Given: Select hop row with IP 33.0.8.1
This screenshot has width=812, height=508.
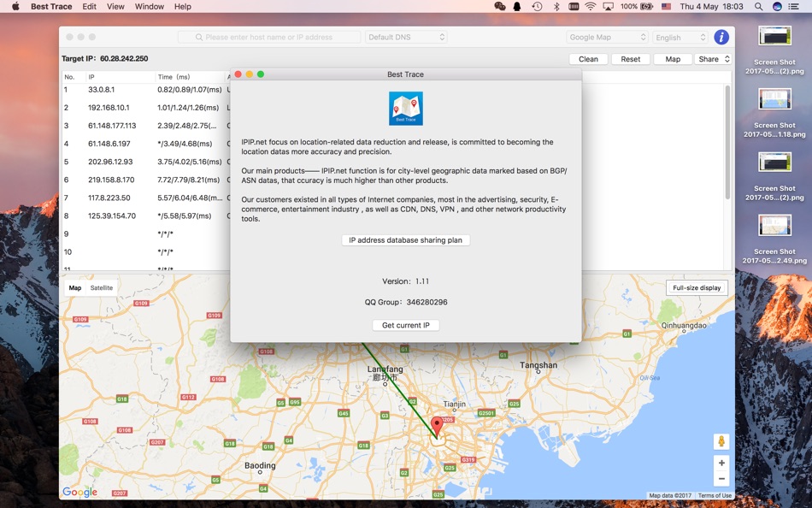Looking at the screenshot, I should click(145, 90).
